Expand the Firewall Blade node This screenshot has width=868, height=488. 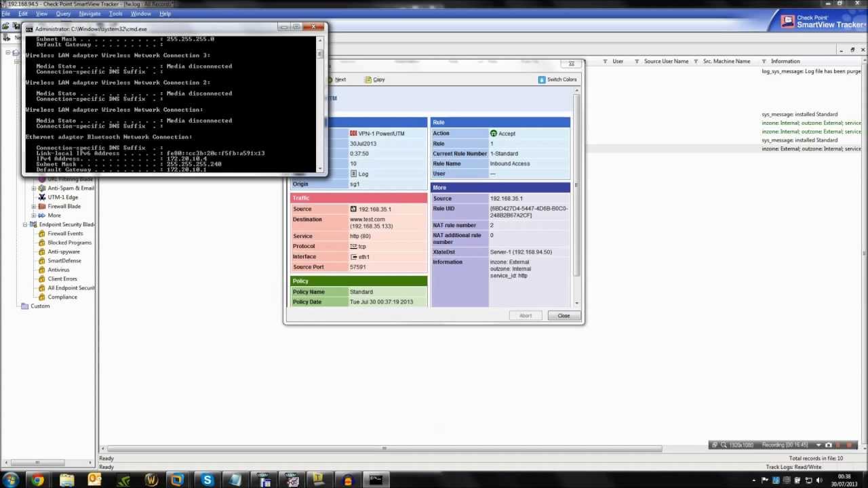point(33,206)
